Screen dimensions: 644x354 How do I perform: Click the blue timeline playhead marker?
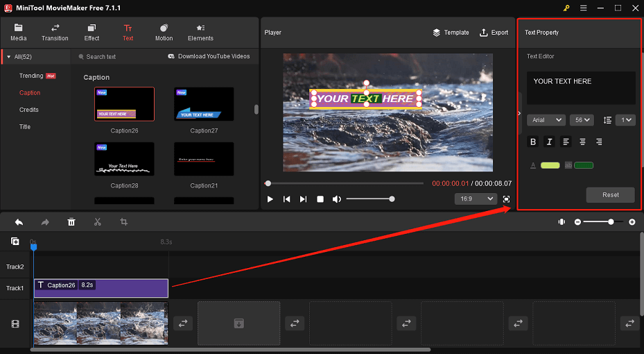coord(34,246)
